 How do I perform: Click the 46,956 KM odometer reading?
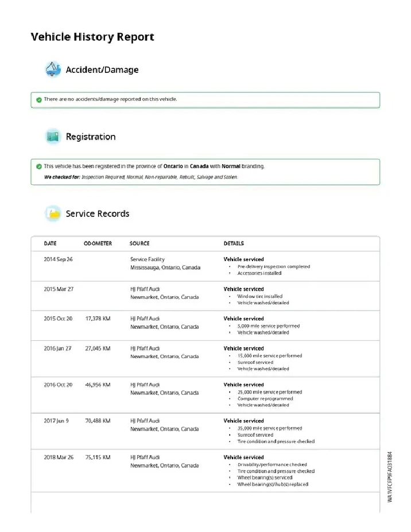click(x=98, y=385)
